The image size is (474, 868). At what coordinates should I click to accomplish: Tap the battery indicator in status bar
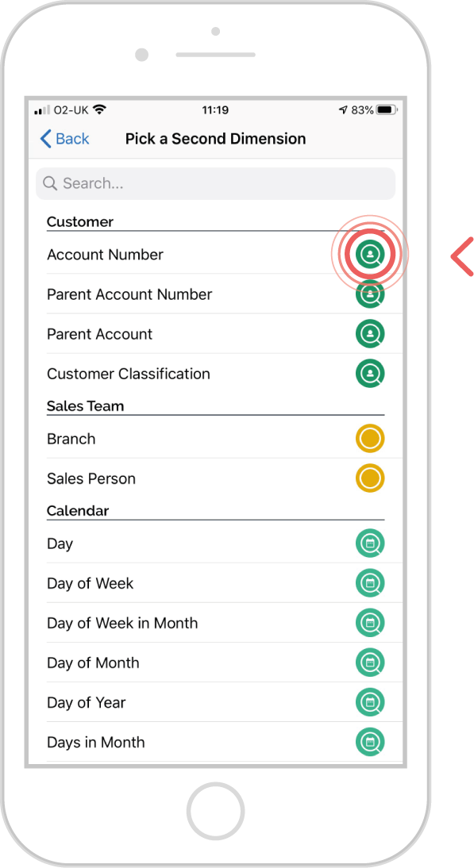pos(387,110)
